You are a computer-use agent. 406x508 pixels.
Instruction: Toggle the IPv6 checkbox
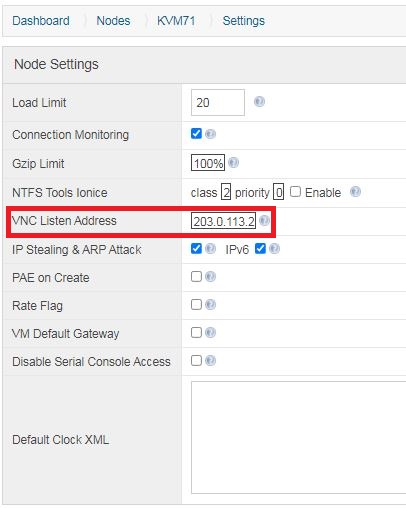(260, 249)
